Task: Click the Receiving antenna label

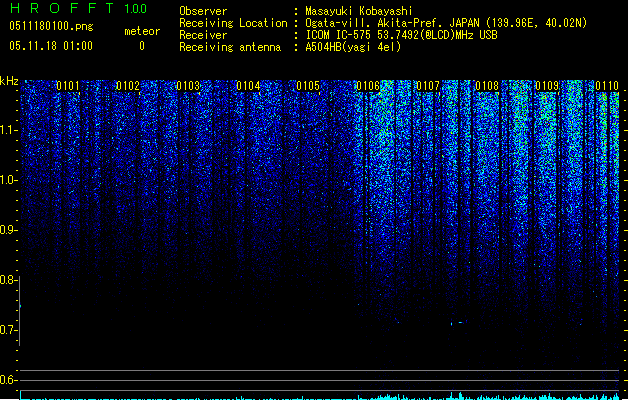Action: coord(230,47)
